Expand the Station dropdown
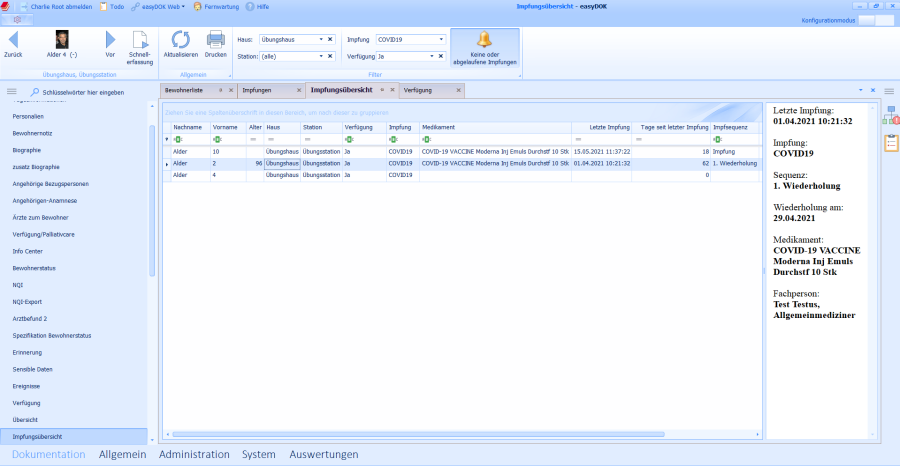 [330, 57]
